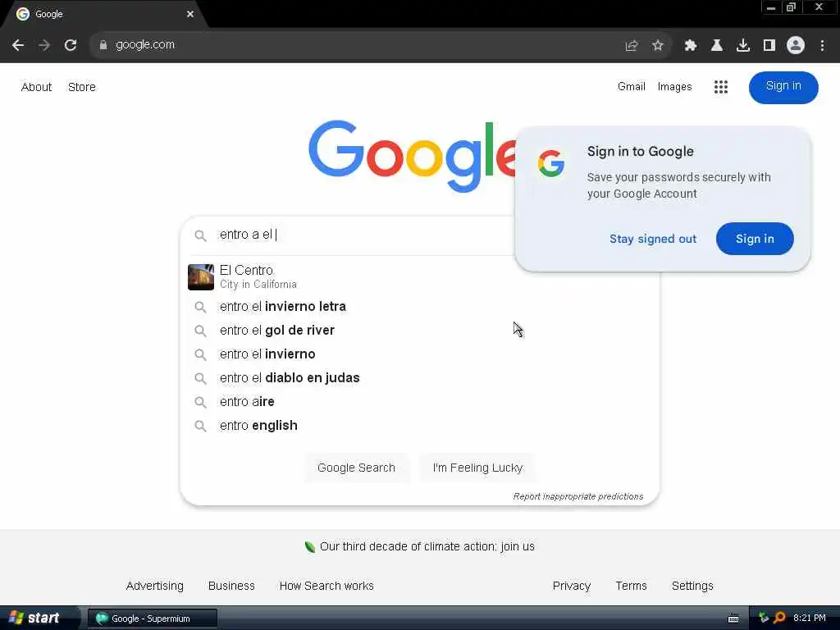
Task: Open Gmail link
Action: coord(631,86)
